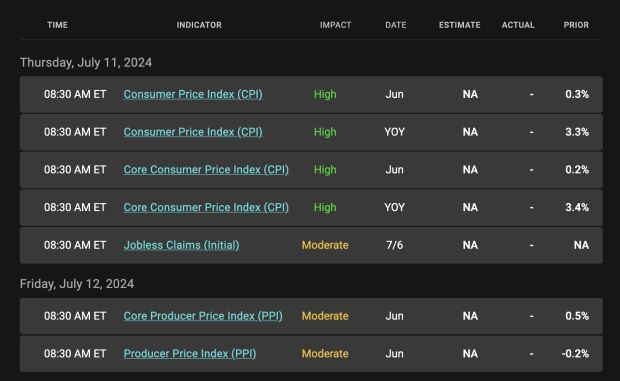Click the IMPACT column header
Viewport: 620px width, 381px height.
[335, 25]
